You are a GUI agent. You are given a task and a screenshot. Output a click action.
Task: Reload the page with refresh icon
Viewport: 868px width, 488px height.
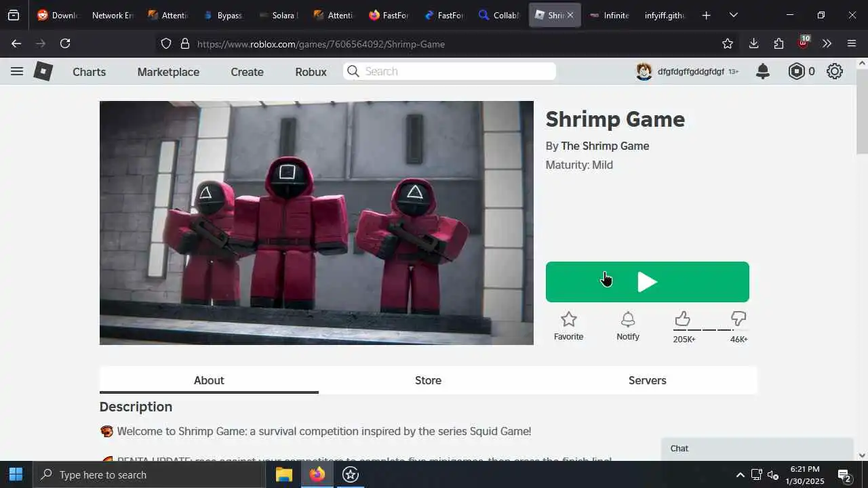click(x=65, y=43)
